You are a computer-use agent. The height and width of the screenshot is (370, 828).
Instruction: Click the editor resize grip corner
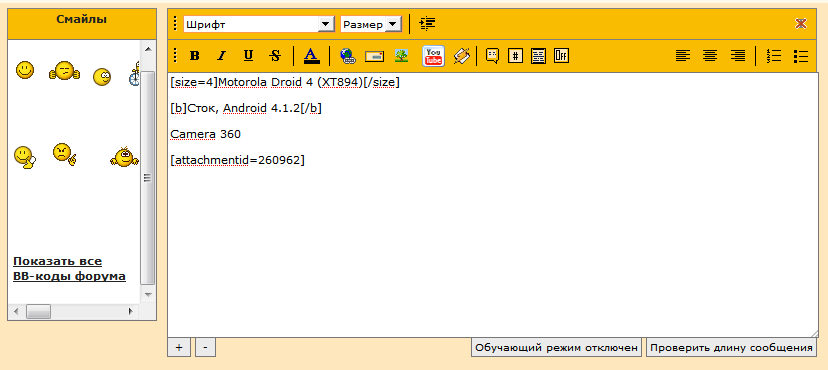(814, 333)
